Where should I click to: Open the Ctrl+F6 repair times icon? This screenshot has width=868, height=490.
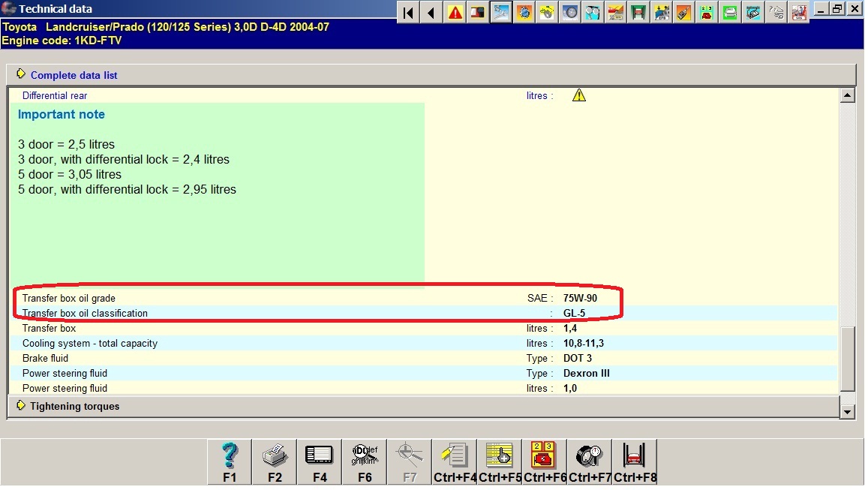(545, 461)
